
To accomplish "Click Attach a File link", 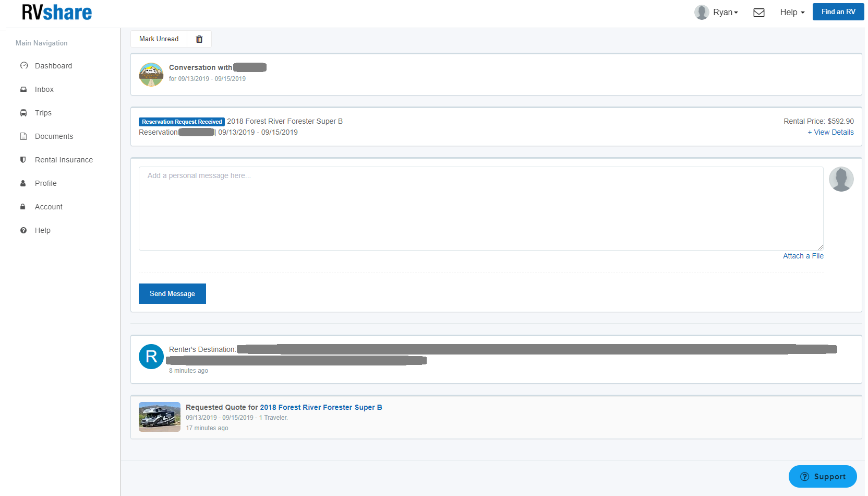I will coord(803,256).
